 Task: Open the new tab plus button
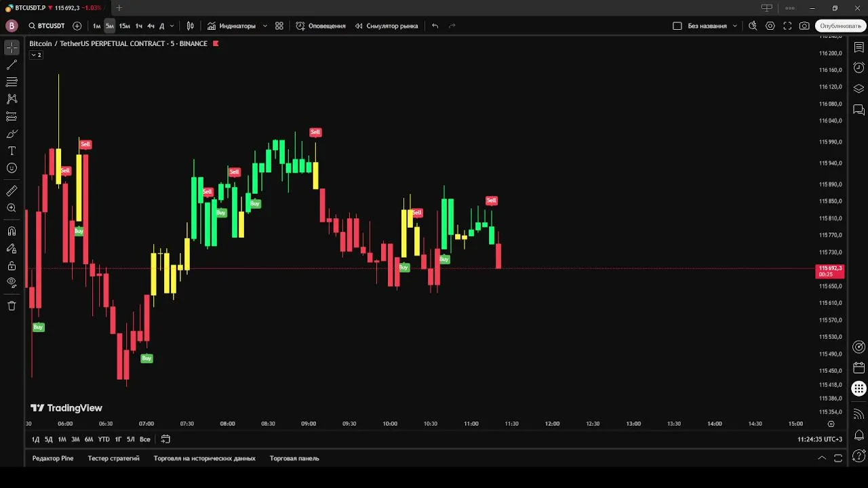pyautogui.click(x=119, y=8)
